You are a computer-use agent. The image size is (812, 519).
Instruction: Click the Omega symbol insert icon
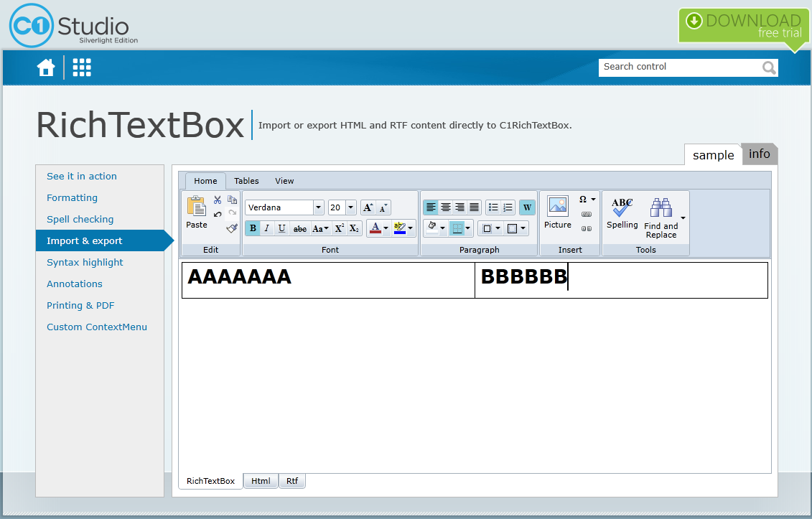click(x=583, y=200)
